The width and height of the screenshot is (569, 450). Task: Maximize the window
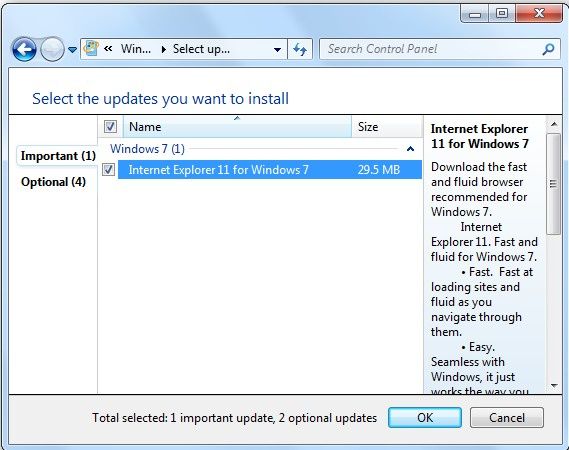pos(502,14)
